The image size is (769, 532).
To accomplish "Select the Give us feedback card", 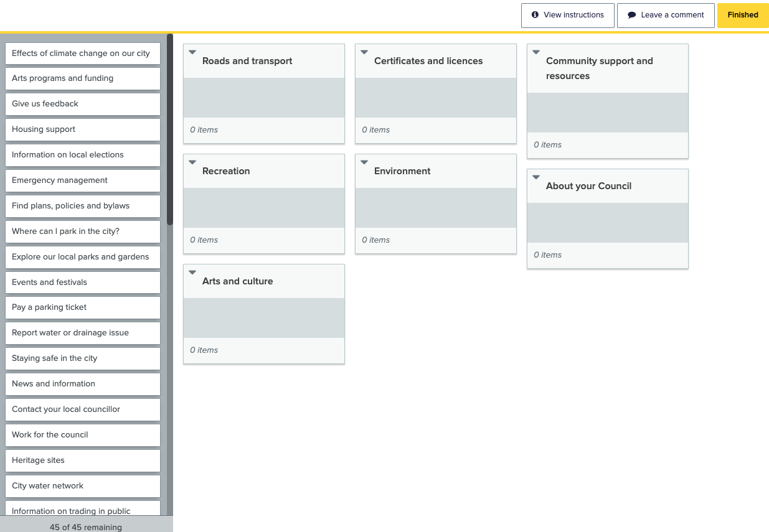I will 82,104.
